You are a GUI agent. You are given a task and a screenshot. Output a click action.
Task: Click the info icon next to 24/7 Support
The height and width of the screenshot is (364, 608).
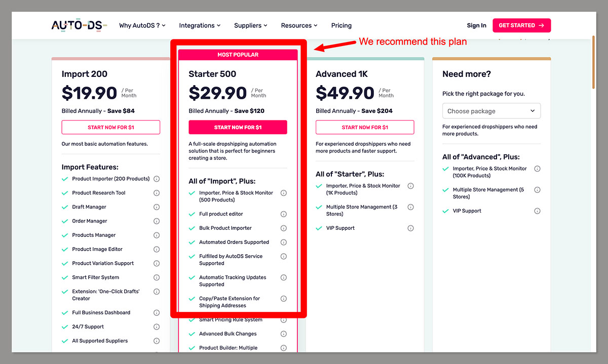tap(157, 327)
